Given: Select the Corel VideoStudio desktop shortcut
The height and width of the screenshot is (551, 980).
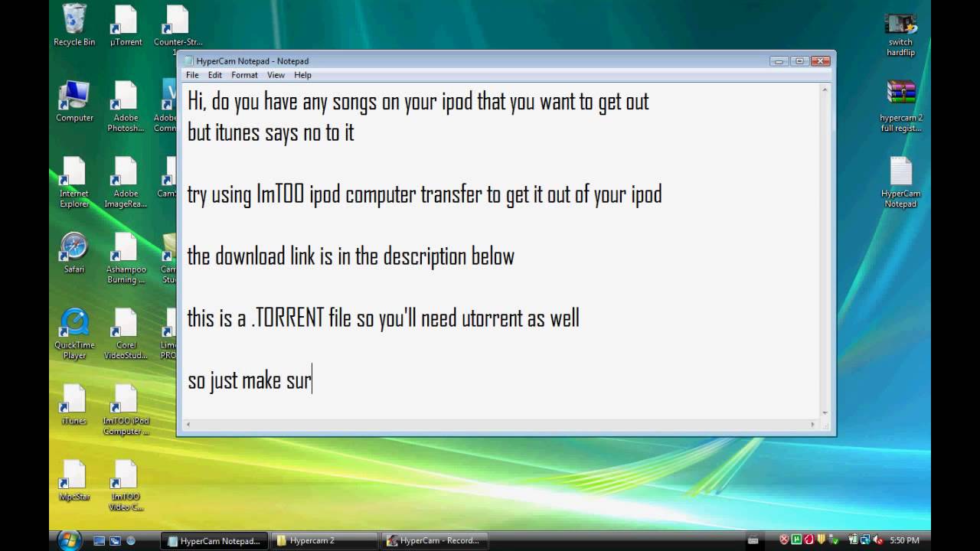Looking at the screenshot, I should [x=126, y=334].
